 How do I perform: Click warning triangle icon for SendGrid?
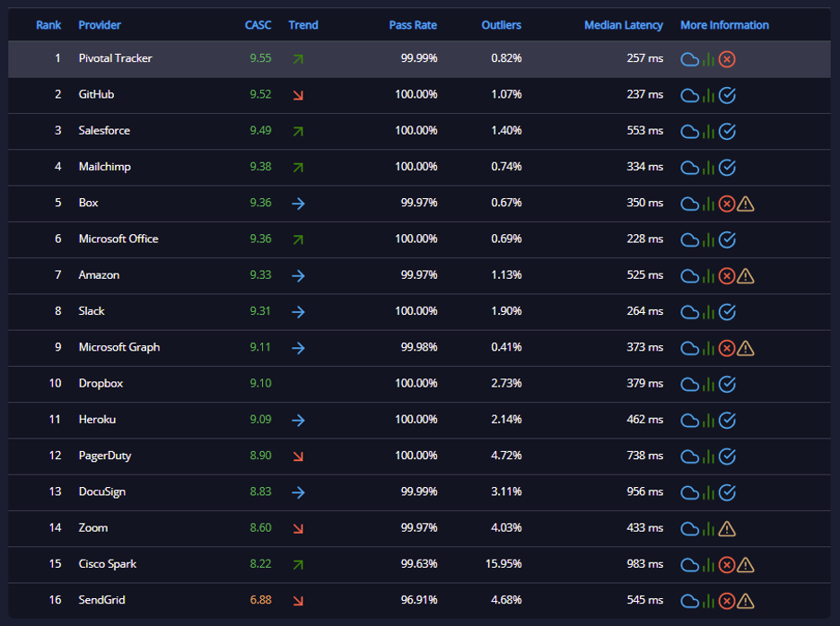tap(746, 602)
